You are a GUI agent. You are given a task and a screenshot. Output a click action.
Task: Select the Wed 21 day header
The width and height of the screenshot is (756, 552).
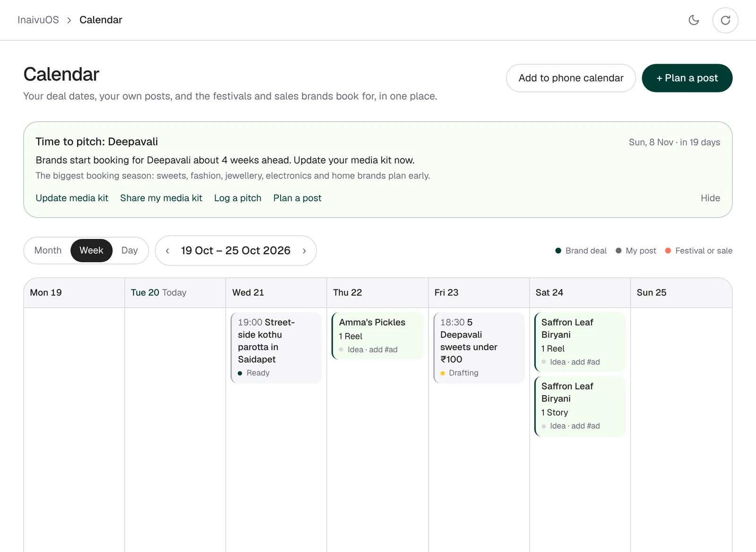point(276,293)
